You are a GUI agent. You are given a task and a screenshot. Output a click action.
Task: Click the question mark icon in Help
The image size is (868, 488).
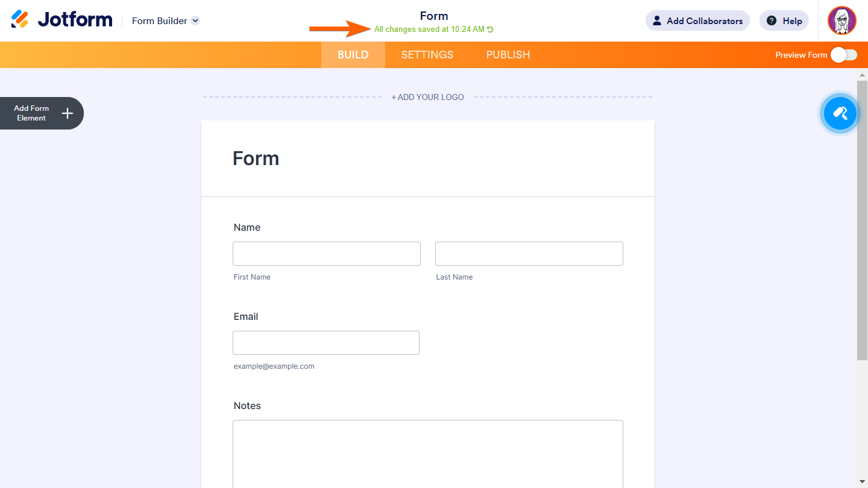click(x=770, y=20)
